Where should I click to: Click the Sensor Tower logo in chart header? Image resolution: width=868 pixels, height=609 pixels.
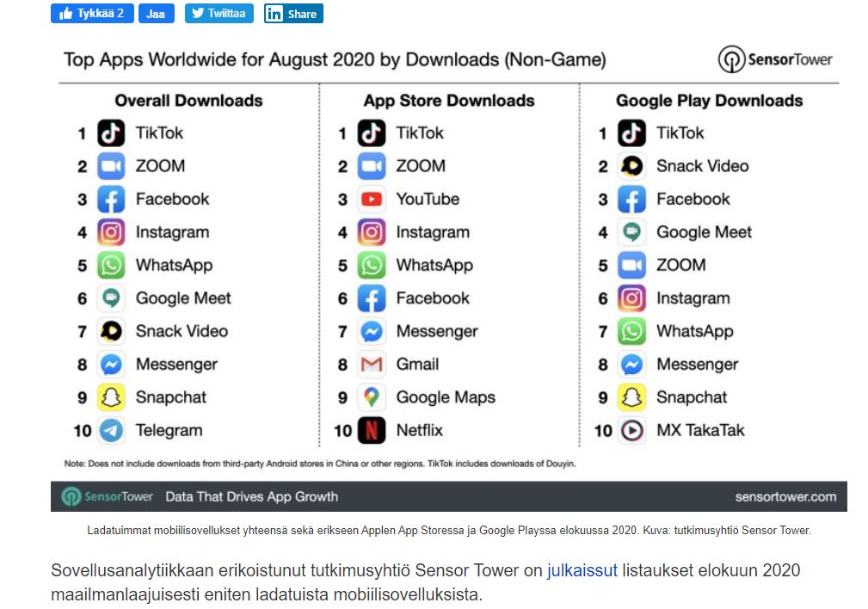[775, 60]
